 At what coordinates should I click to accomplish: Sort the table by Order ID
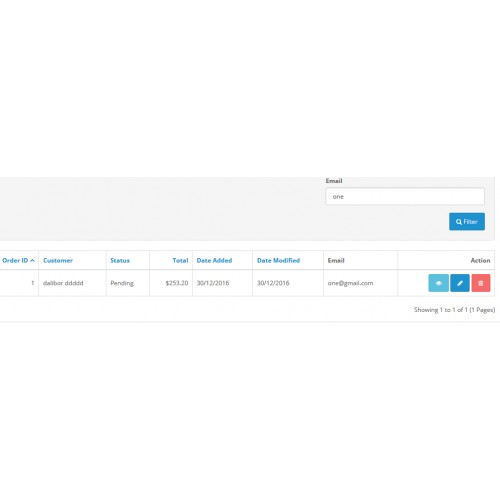pos(15,260)
